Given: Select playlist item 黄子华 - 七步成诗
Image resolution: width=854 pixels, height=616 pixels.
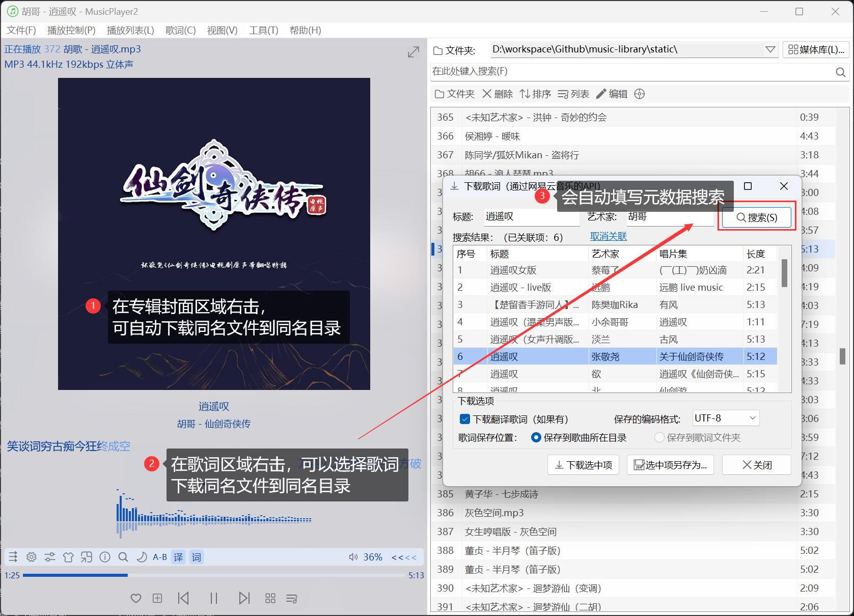Looking at the screenshot, I should pyautogui.click(x=632, y=494).
